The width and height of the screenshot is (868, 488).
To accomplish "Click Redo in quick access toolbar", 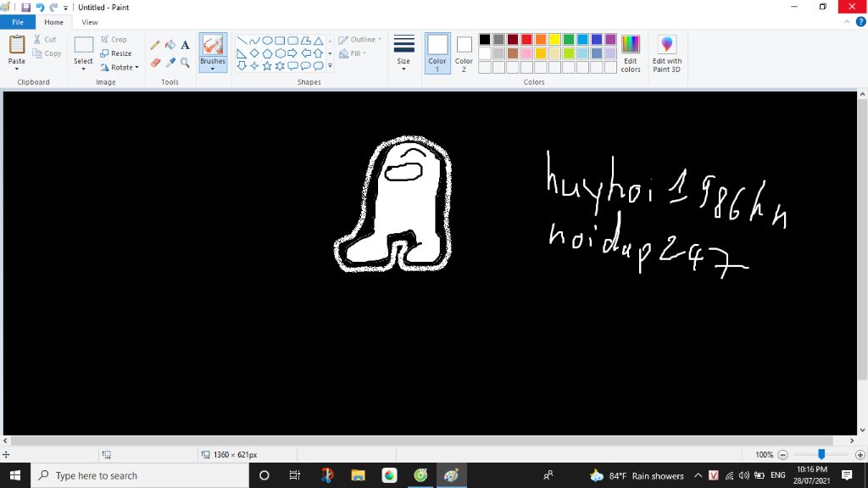I will coord(53,7).
